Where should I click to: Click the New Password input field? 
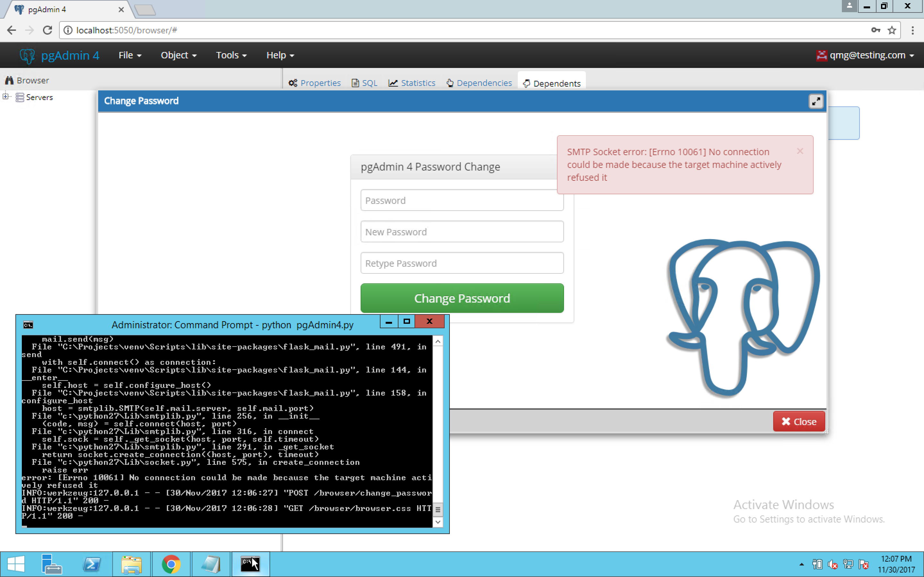point(462,232)
